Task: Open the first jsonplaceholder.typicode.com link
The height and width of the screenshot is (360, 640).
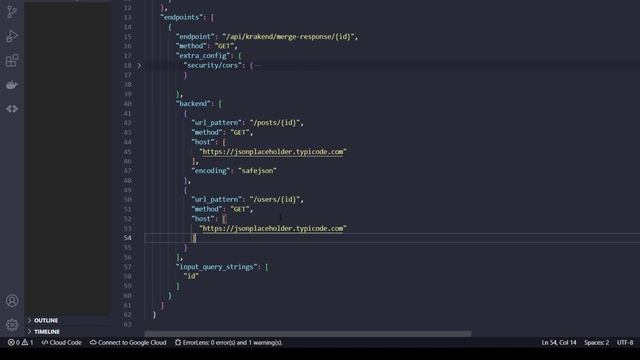Action: coord(273,152)
